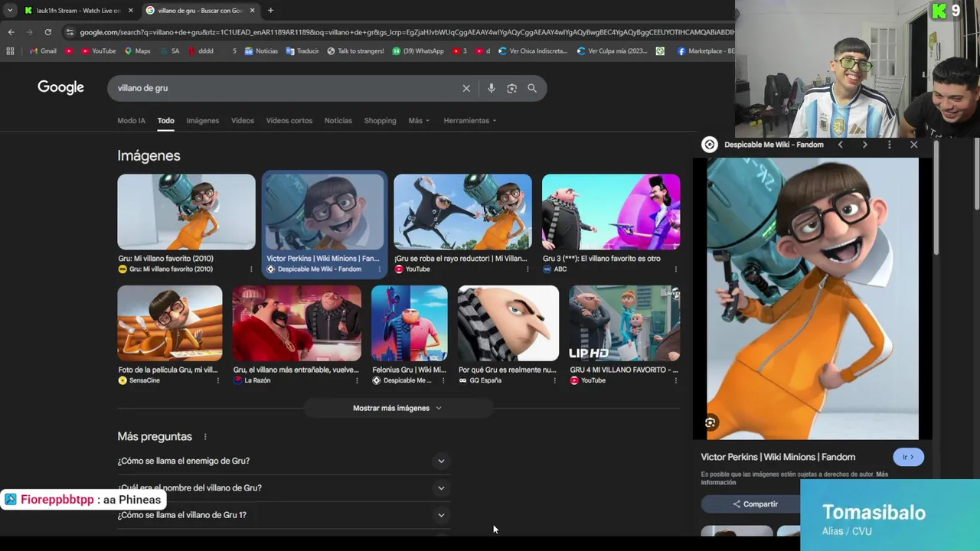Expand ¿Cuál era el nombre del villano question
Image resolution: width=980 pixels, height=551 pixels.
pos(283,487)
